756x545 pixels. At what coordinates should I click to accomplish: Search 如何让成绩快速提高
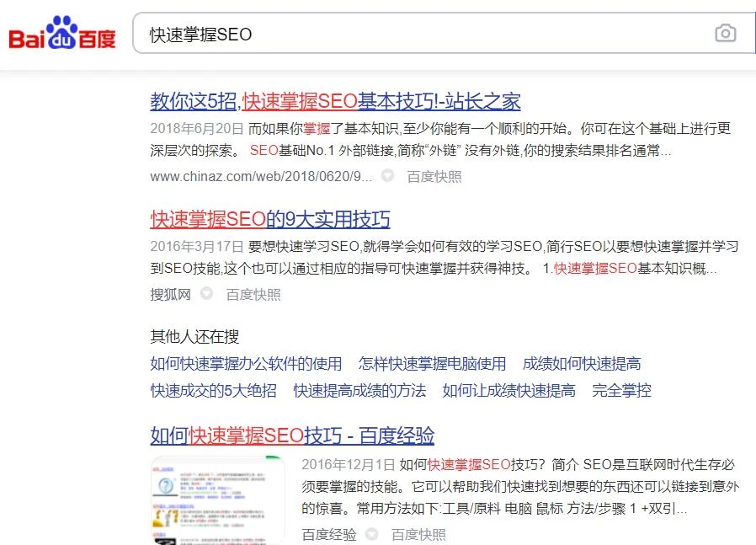(509, 391)
